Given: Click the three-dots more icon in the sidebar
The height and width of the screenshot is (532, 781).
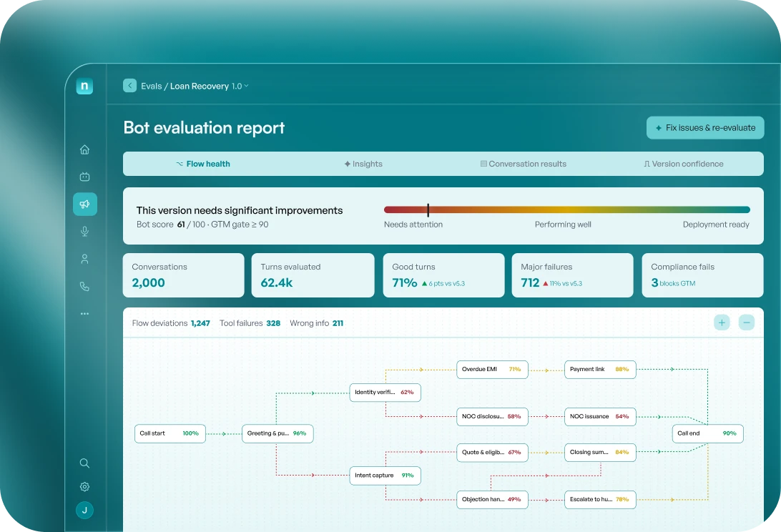Looking at the screenshot, I should coord(84,314).
